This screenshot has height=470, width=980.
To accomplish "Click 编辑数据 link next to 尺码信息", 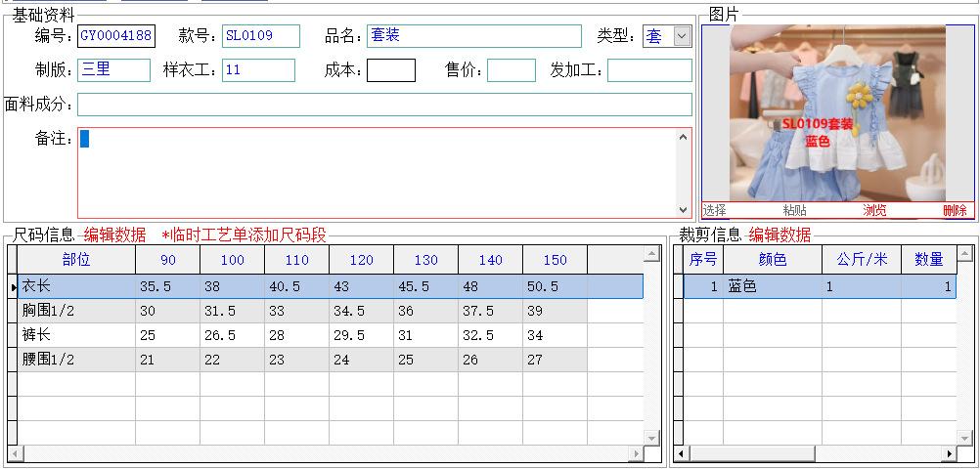I will pos(114,235).
